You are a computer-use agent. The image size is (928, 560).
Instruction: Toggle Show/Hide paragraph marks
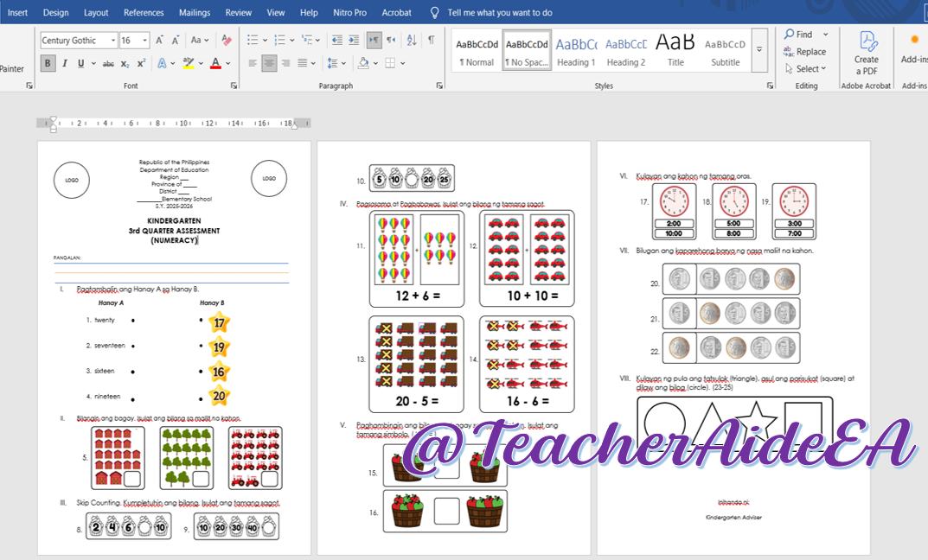(x=432, y=41)
